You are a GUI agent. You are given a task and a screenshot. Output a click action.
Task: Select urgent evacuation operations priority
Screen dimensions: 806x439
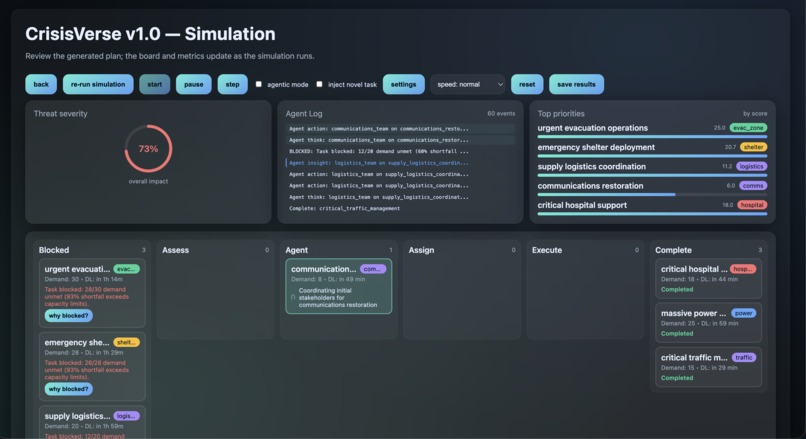[x=593, y=128]
